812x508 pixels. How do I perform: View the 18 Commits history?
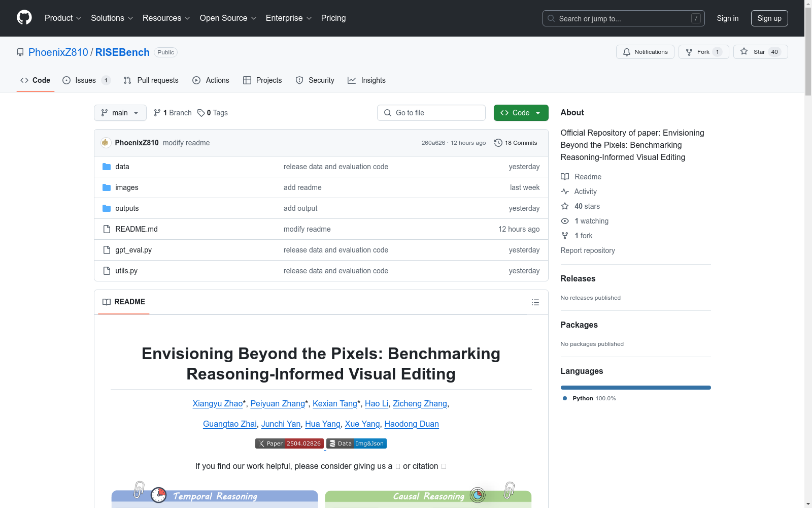[516, 143]
